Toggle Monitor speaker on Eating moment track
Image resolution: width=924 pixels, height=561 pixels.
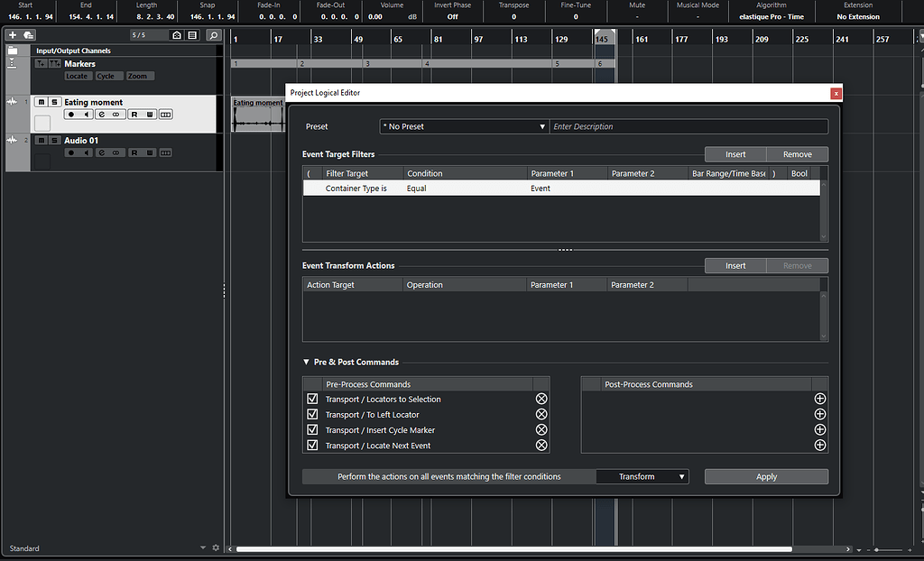click(86, 115)
